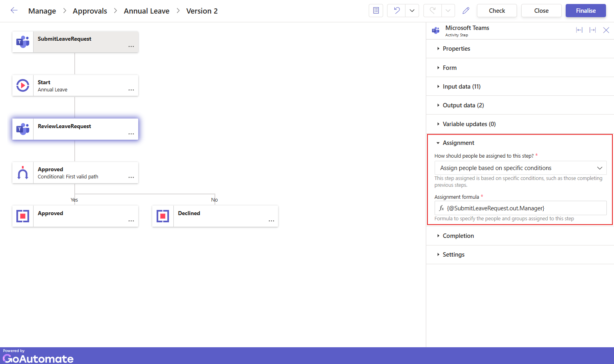Open SubmitLeaveRequest step's more options menu

(131, 47)
